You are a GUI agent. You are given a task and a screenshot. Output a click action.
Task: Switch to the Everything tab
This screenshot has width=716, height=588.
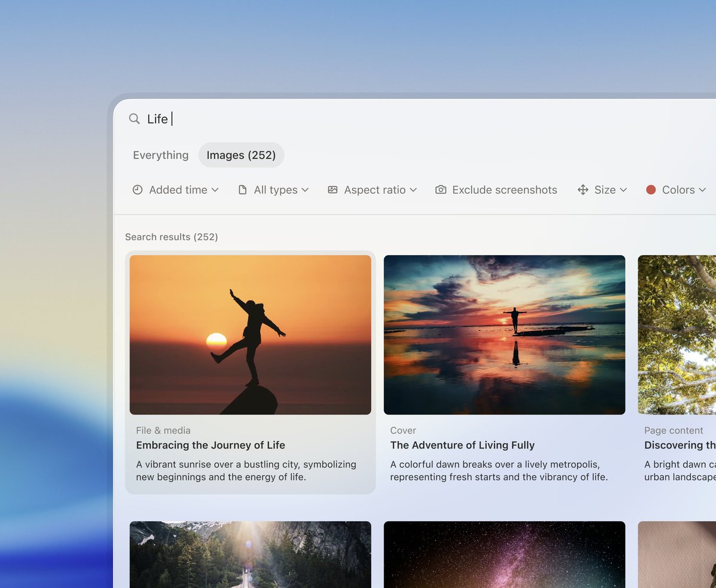tap(161, 155)
